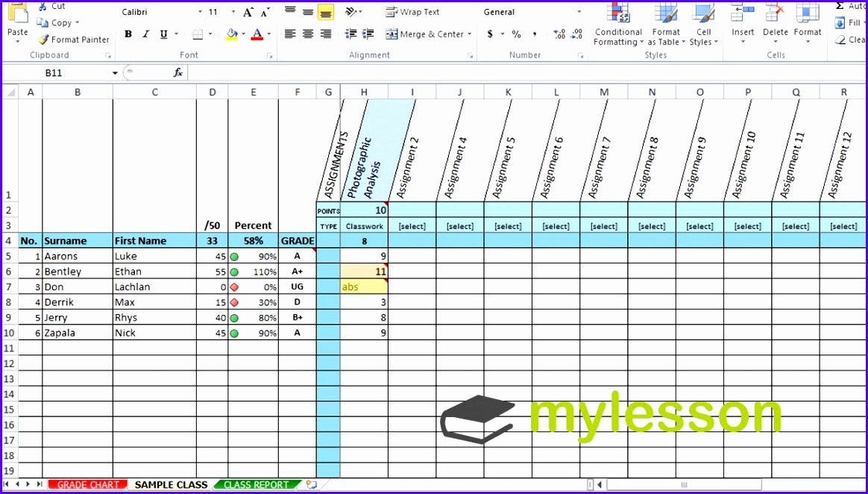Switch to GRADE CHART sheet tab

pos(88,484)
